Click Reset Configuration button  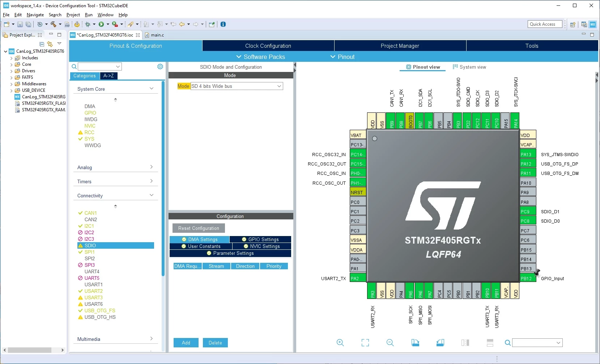[199, 228]
